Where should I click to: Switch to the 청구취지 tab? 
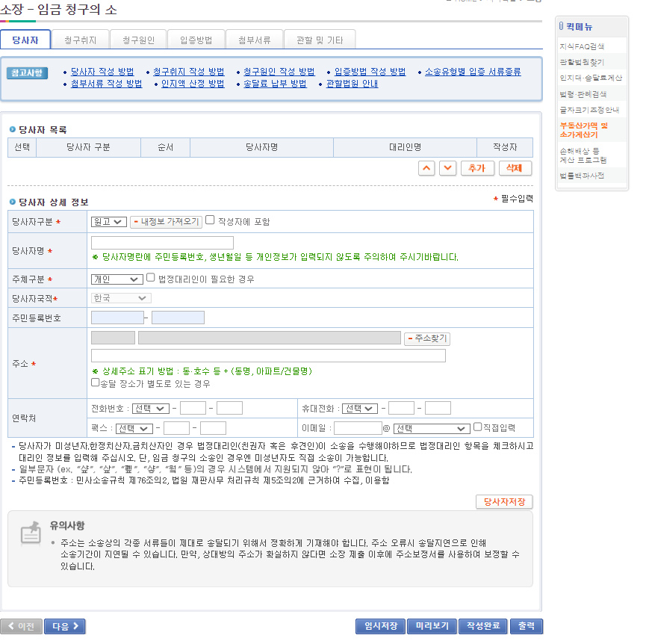(80, 39)
